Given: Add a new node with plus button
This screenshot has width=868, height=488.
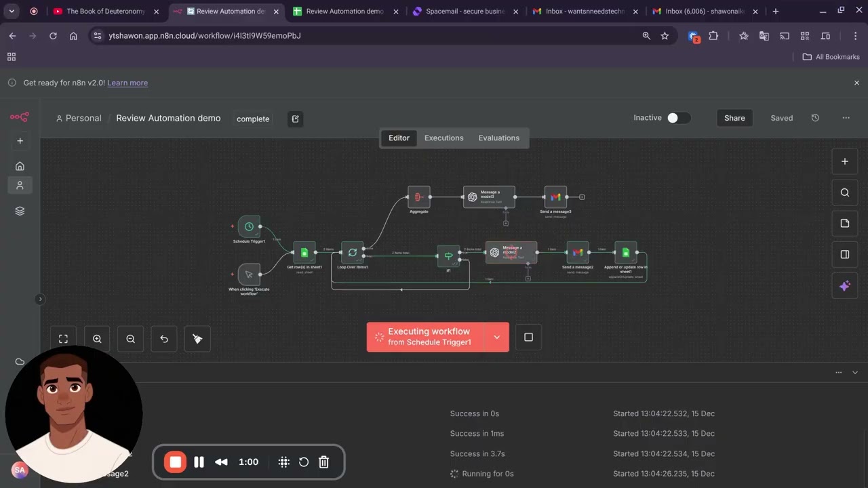Looking at the screenshot, I should click(x=845, y=161).
